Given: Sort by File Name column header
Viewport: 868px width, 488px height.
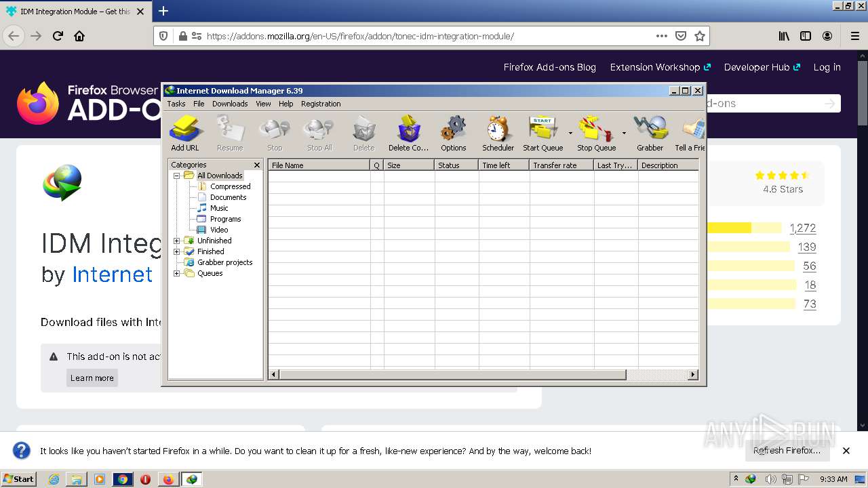Looking at the screenshot, I should (319, 165).
